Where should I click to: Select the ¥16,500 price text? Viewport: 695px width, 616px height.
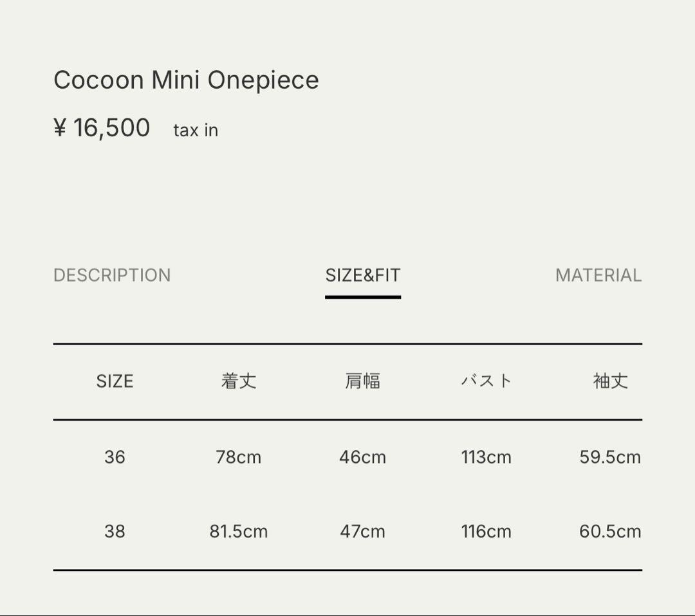click(102, 127)
